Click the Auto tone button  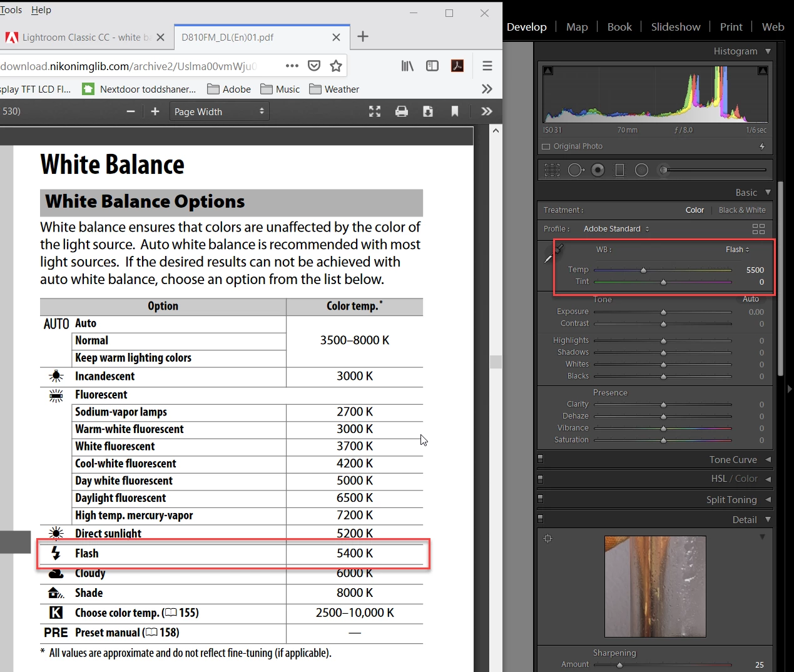(750, 299)
